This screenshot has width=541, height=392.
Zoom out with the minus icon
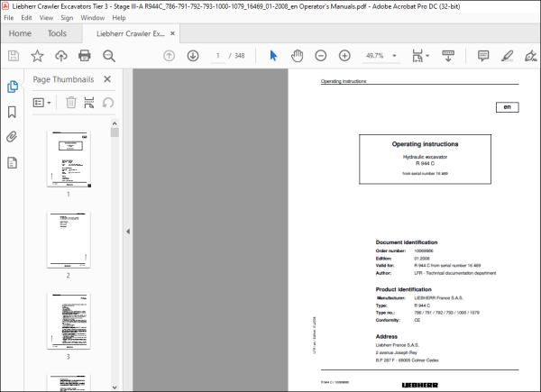(x=320, y=56)
